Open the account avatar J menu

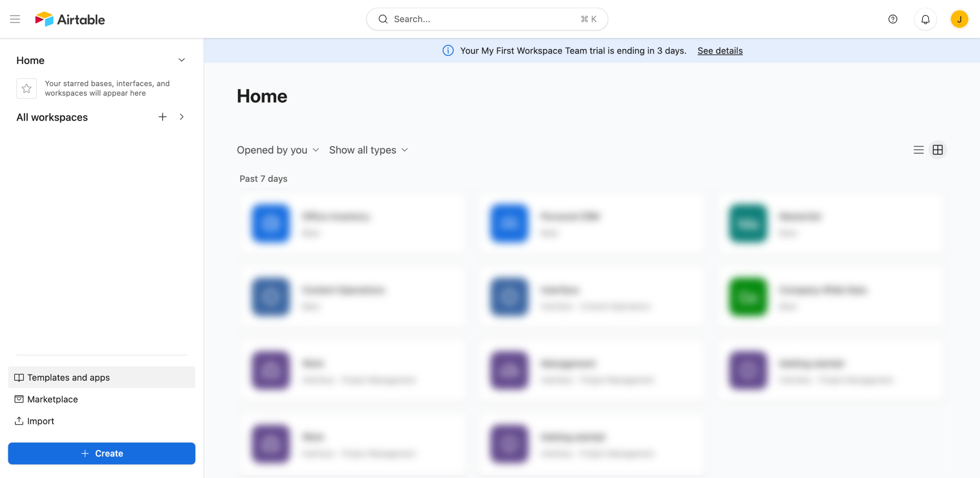(x=959, y=19)
